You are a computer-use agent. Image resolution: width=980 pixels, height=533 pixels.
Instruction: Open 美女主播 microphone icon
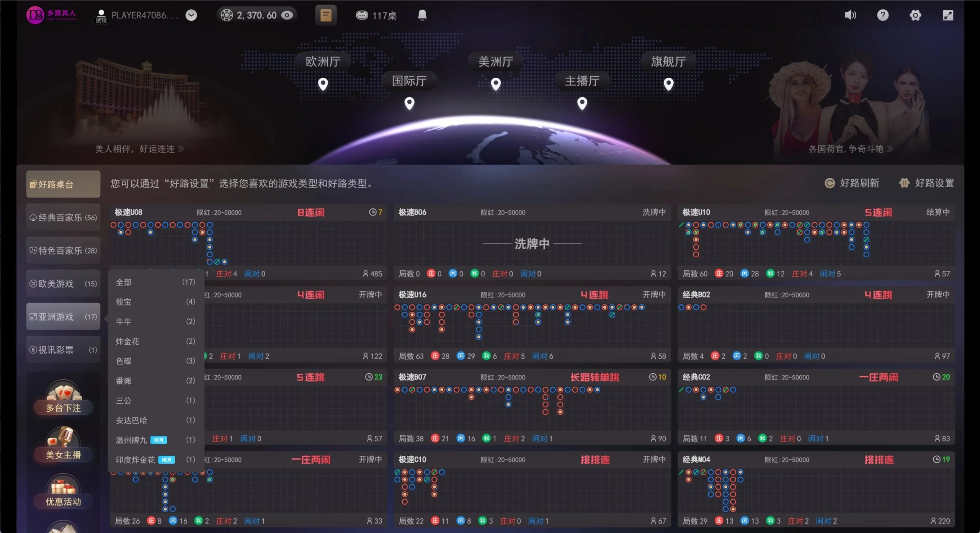(x=63, y=444)
